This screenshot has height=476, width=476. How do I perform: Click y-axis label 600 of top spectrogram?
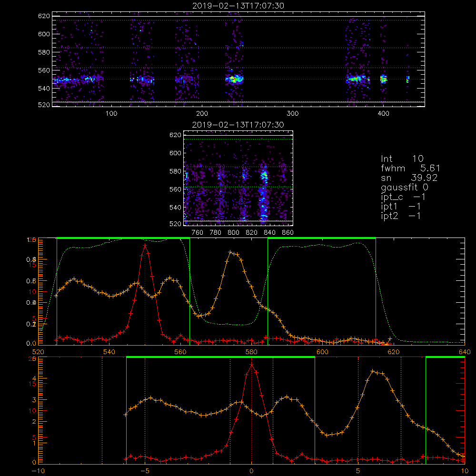coord(44,34)
